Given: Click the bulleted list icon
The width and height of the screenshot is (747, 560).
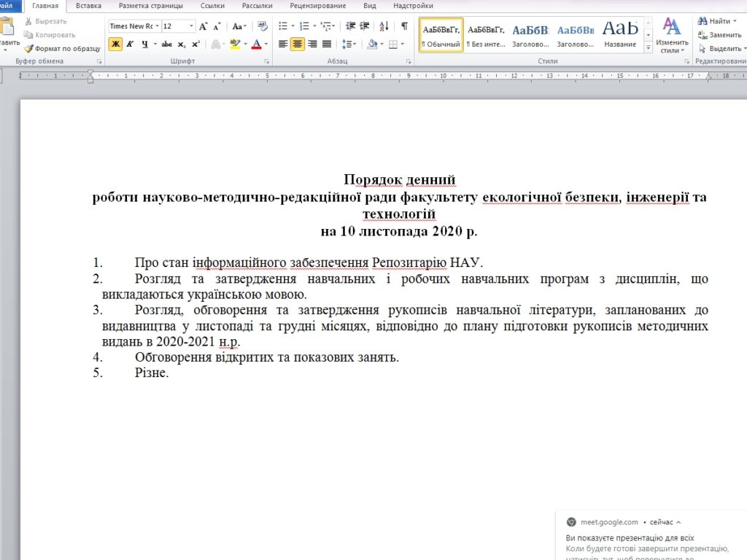Looking at the screenshot, I should [x=283, y=26].
